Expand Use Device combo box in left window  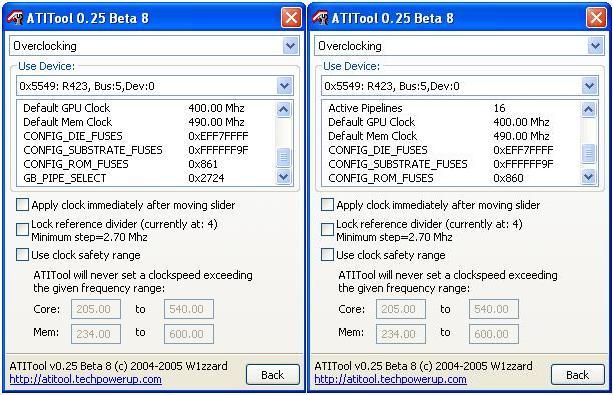click(285, 86)
